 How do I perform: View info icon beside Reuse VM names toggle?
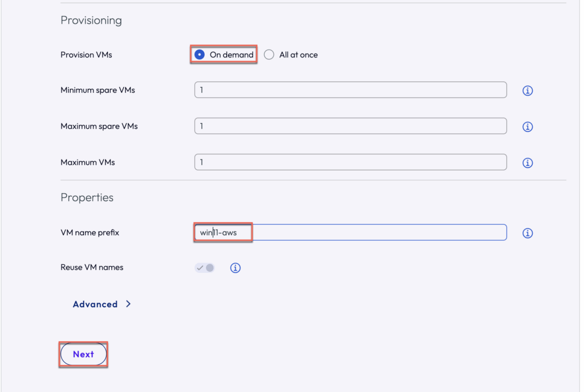(x=235, y=268)
